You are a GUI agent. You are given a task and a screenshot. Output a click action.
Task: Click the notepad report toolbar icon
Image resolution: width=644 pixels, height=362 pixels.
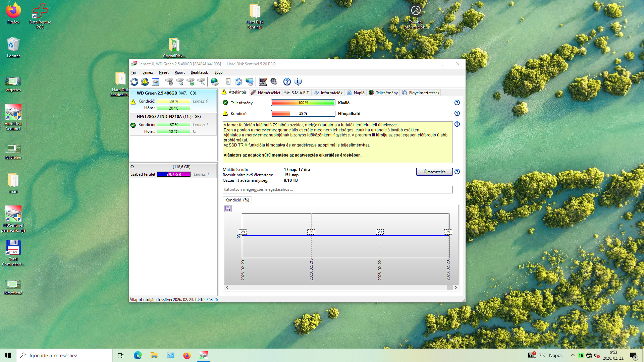[228, 82]
